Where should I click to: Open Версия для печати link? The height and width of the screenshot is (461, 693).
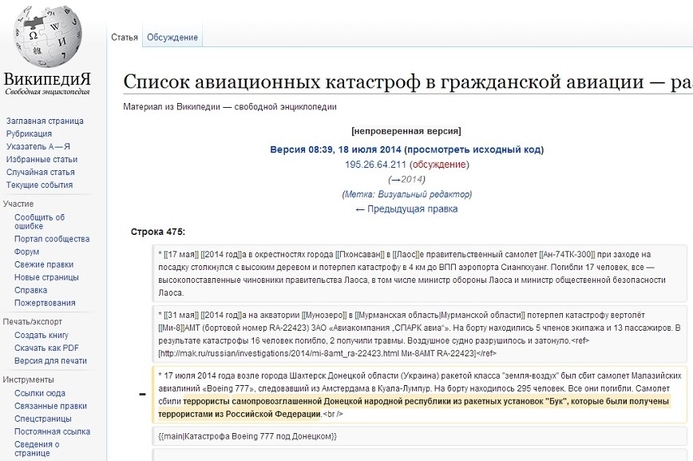pos(50,361)
